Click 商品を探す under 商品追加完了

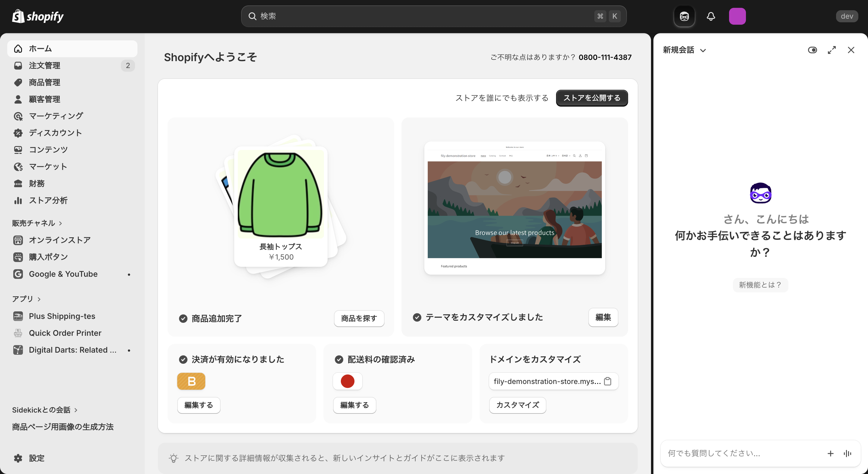pyautogui.click(x=359, y=319)
